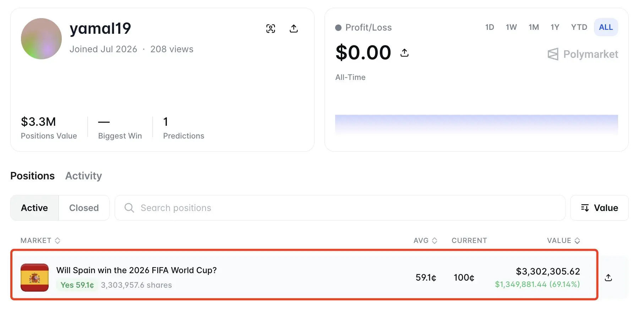Viewport: 644px width, 314px height.
Task: Select the 1D time range
Action: (490, 27)
